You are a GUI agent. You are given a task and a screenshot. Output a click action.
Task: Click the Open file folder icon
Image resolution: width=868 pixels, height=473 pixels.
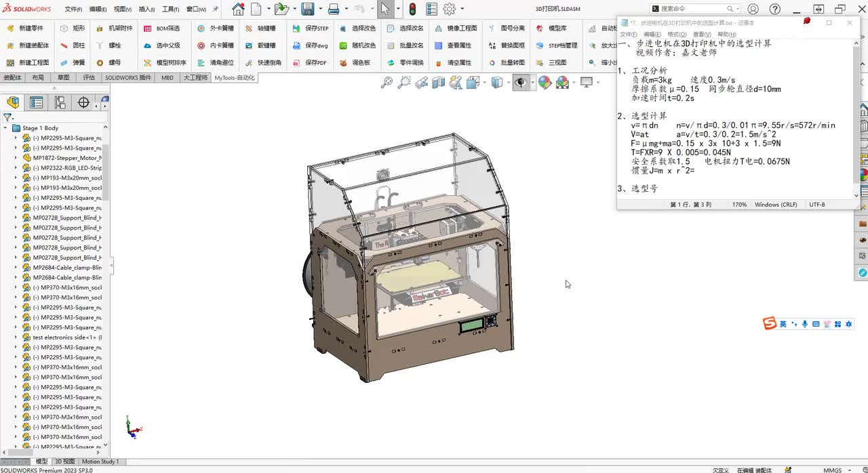281,9
